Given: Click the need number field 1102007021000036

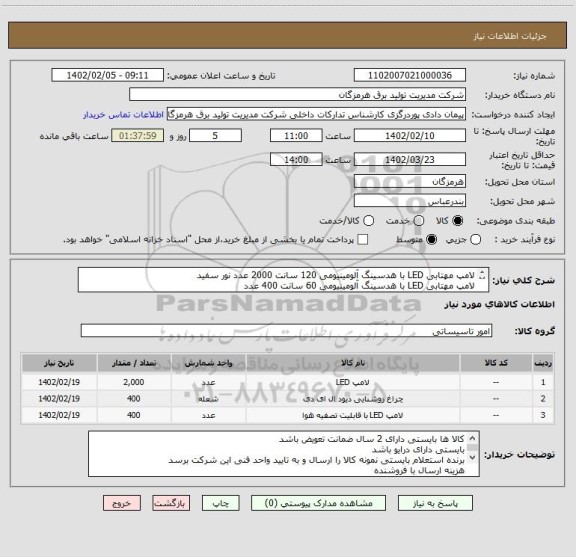Looking at the screenshot, I should [410, 75].
